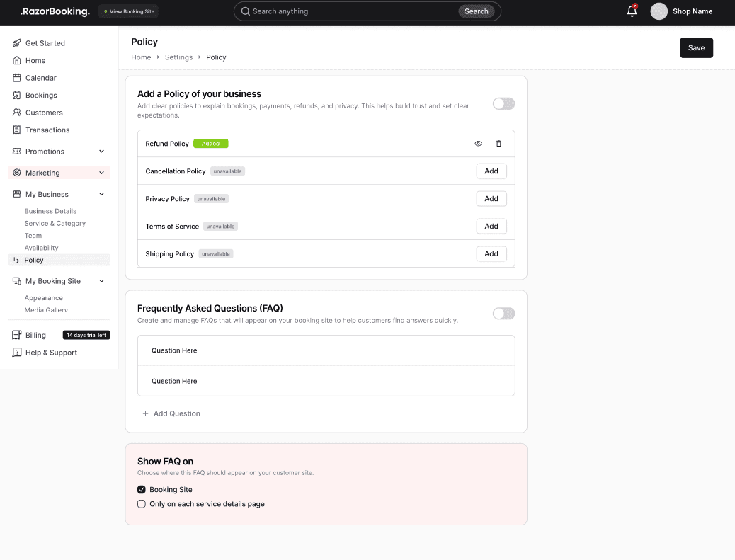Click the Help & Support question icon

click(x=17, y=353)
